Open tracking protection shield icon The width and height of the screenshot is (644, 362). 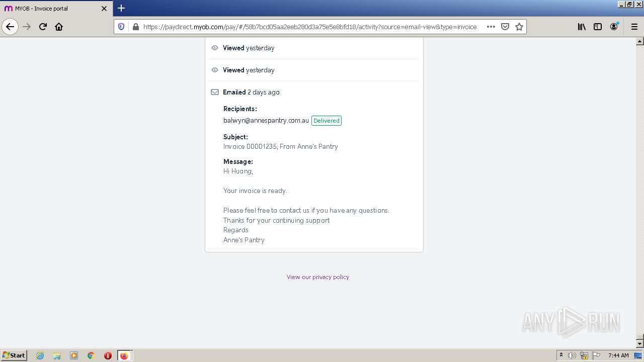(121, 27)
